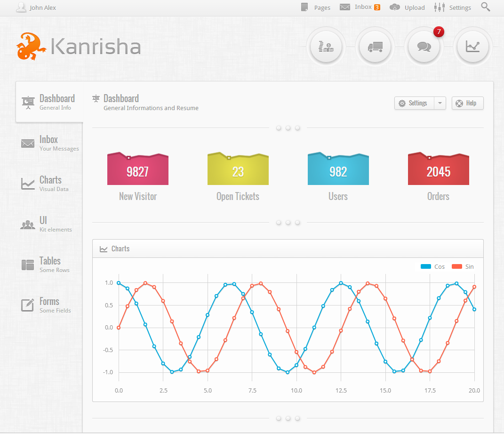Click the Cos legend label

click(440, 267)
